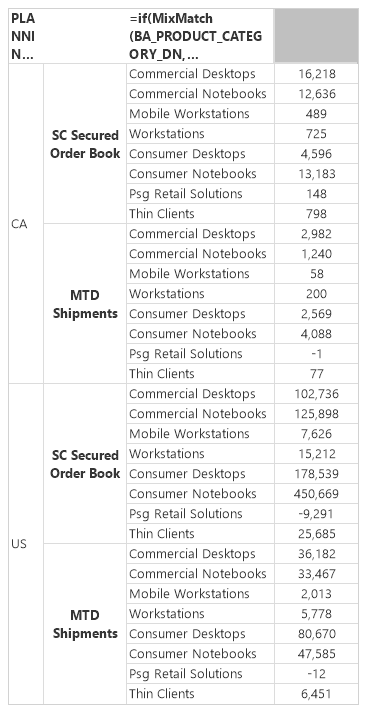This screenshot has height=714, width=376.
Task: Click the 450,669 Consumer Notebooks value
Action: (x=316, y=494)
